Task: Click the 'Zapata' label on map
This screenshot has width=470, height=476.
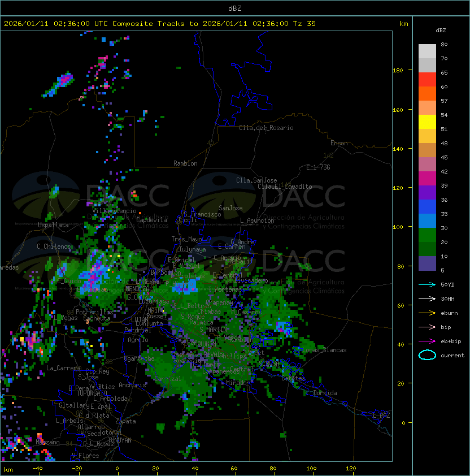Action: pos(125,421)
